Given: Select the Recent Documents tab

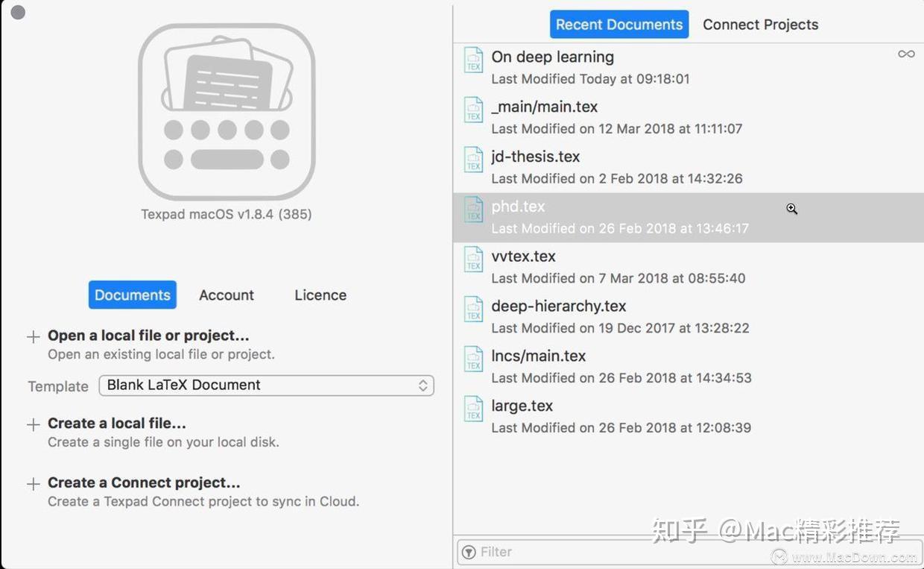Looking at the screenshot, I should click(619, 24).
